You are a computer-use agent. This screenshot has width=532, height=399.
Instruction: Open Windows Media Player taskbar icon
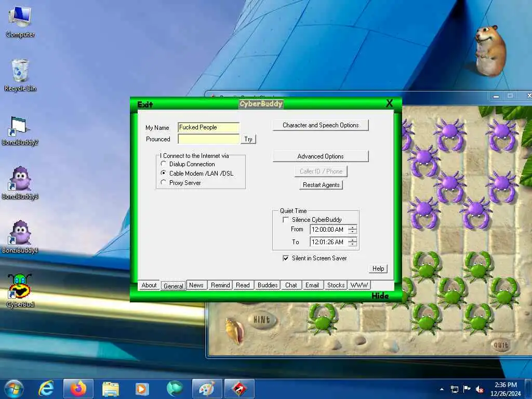pos(142,389)
